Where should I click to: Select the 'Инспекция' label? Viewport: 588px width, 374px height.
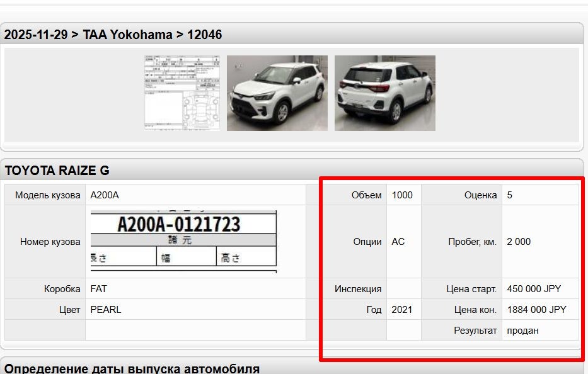tap(358, 289)
